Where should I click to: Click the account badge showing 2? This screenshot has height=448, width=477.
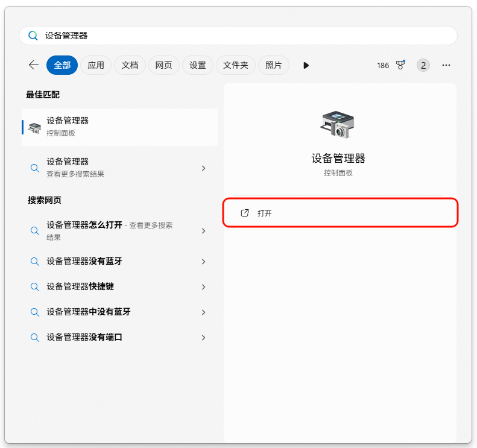point(423,65)
